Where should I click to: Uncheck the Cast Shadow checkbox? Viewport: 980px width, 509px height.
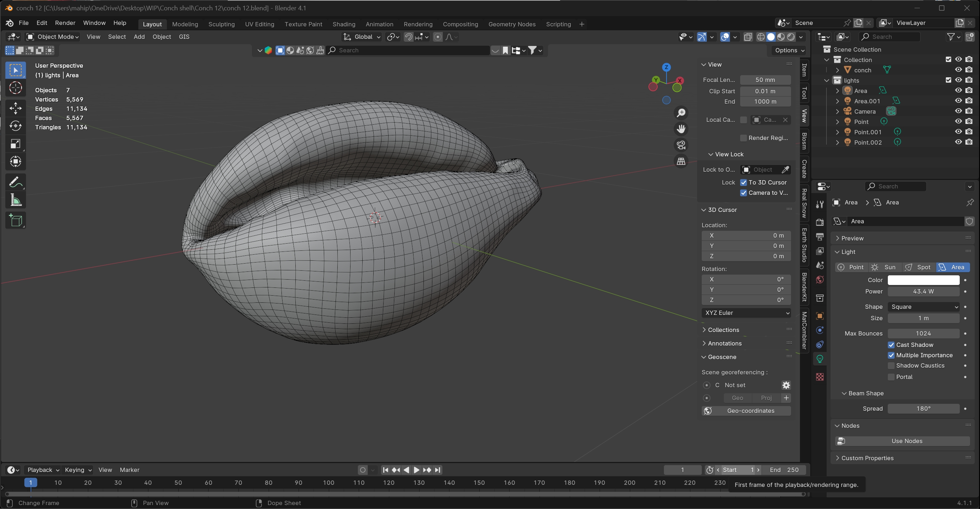(x=891, y=345)
